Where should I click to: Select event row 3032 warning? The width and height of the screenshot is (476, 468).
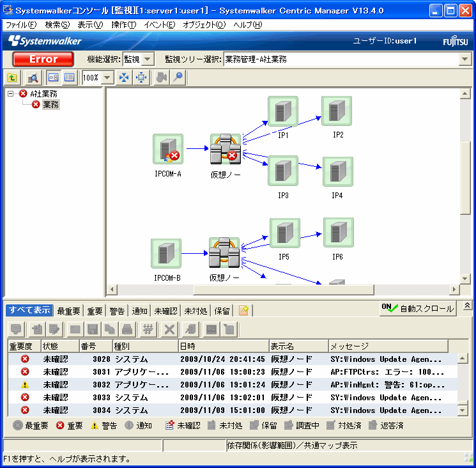[233, 384]
